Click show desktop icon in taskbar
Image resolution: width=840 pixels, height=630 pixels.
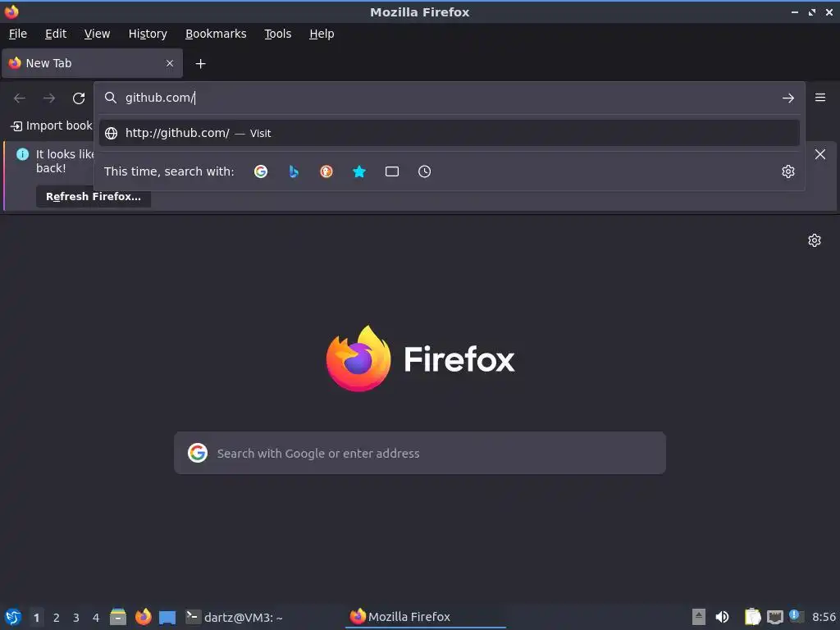point(167,617)
